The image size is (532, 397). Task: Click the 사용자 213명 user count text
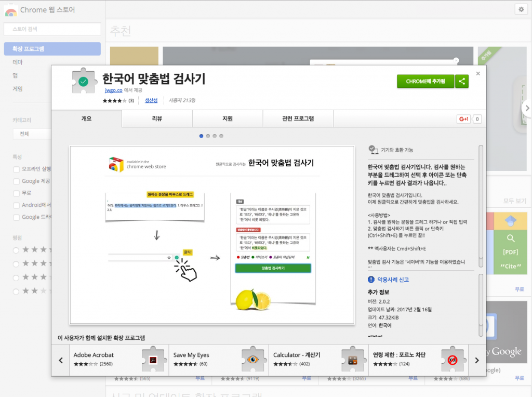pyautogui.click(x=182, y=100)
